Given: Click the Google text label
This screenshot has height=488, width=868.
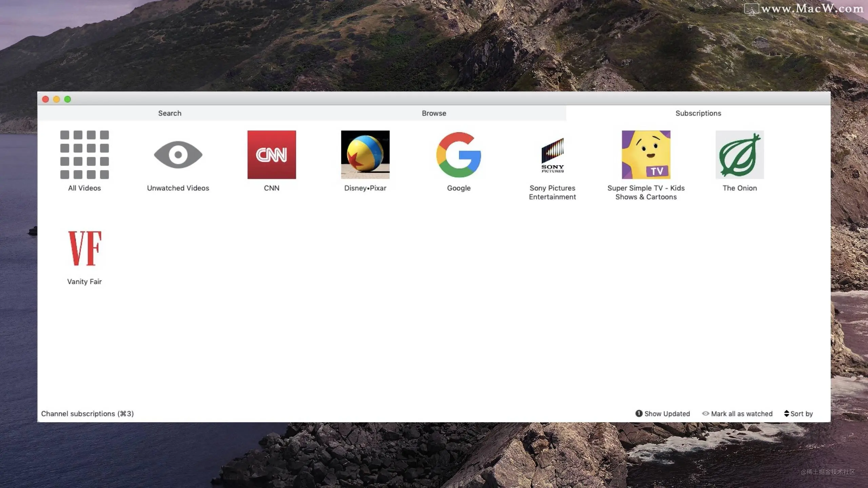Looking at the screenshot, I should tap(459, 188).
